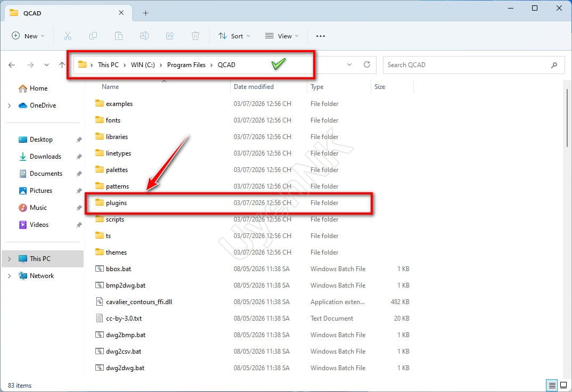Select the linetypes folder
The image size is (572, 392).
(118, 153)
